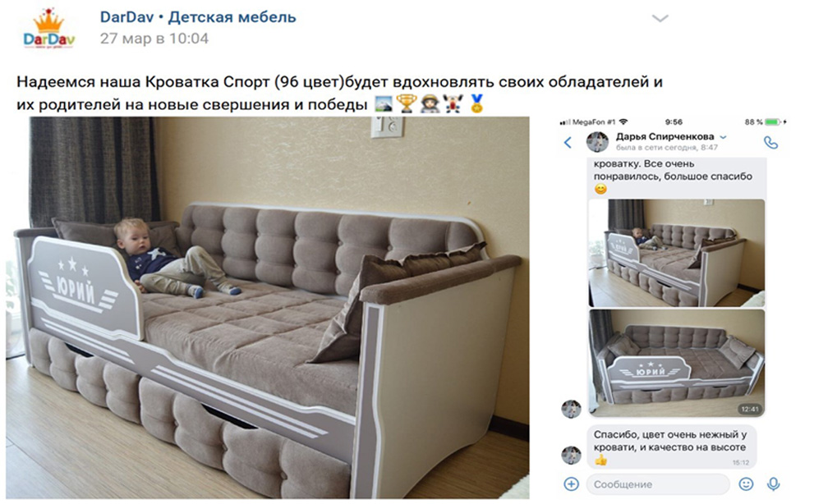Tap the battery indicator in status bar
The width and height of the screenshot is (814, 504).
pyautogui.click(x=772, y=122)
